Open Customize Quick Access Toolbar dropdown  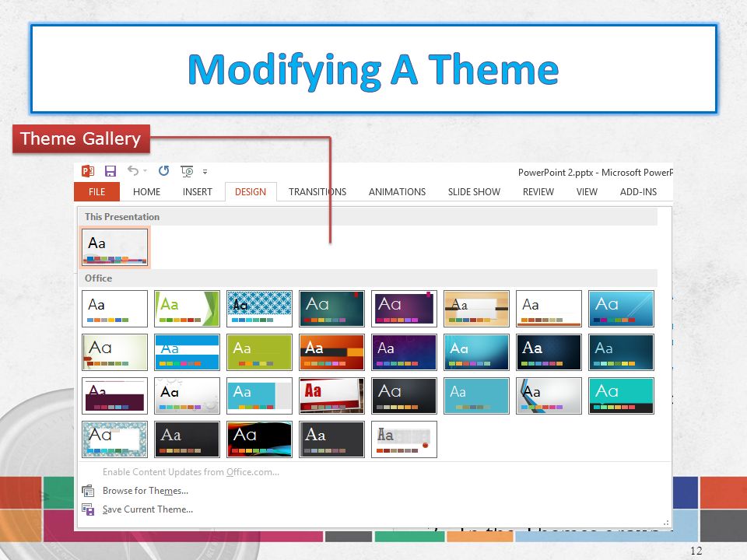(x=205, y=171)
